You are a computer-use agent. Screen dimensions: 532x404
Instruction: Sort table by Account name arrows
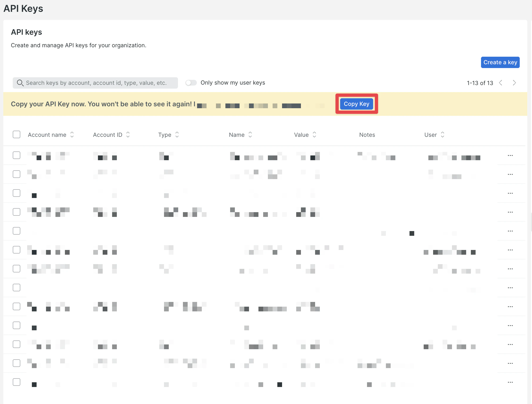coord(72,135)
